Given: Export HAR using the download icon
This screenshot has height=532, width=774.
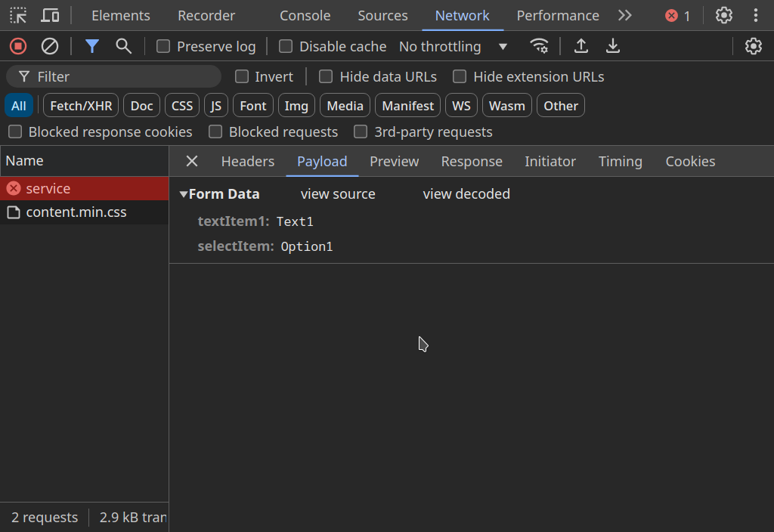Looking at the screenshot, I should tap(613, 46).
